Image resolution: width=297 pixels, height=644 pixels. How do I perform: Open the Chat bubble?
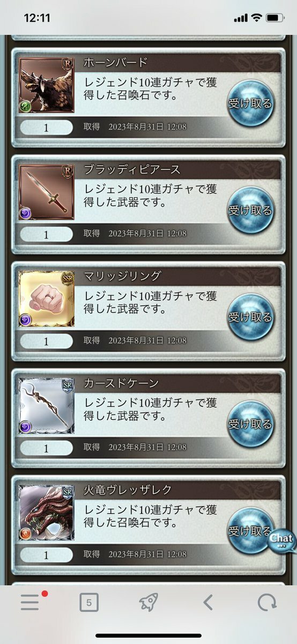281,539
